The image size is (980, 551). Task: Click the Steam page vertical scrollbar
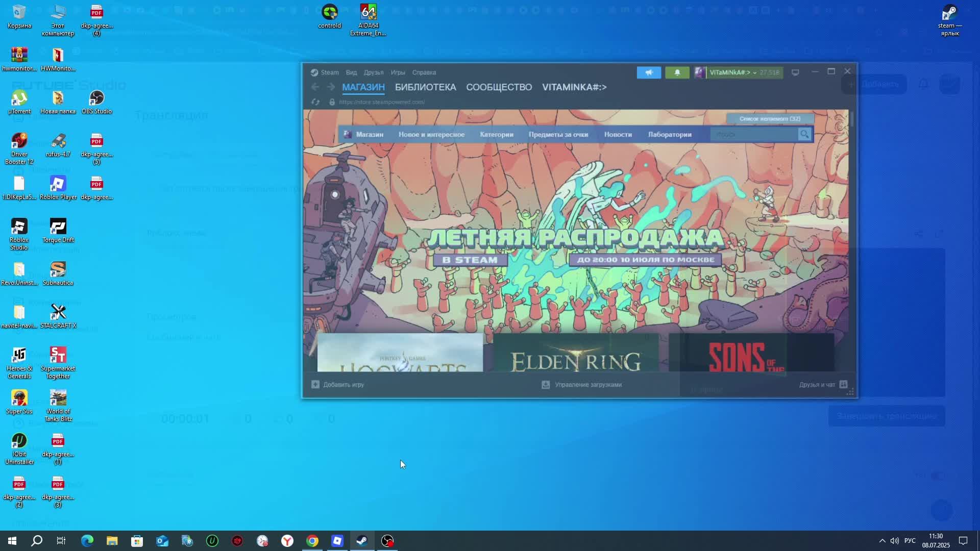tap(852, 120)
